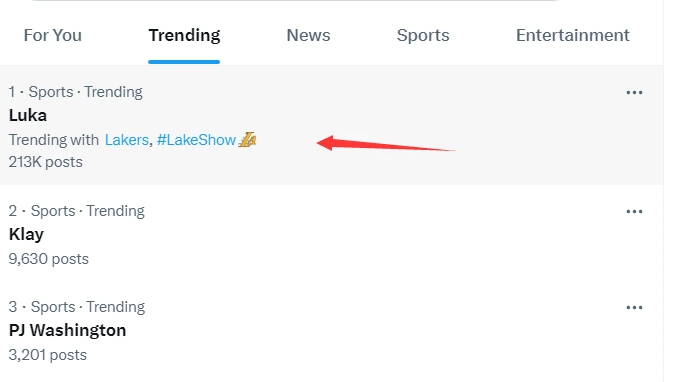Open more options for PJ Washington trend
The height and width of the screenshot is (382, 676).
pyautogui.click(x=634, y=308)
